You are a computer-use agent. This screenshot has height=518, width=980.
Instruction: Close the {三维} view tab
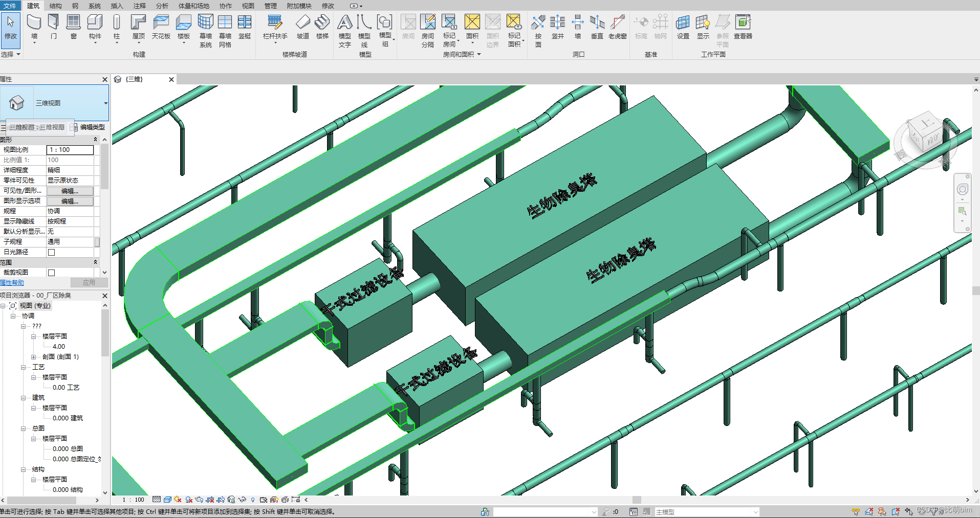[171, 79]
